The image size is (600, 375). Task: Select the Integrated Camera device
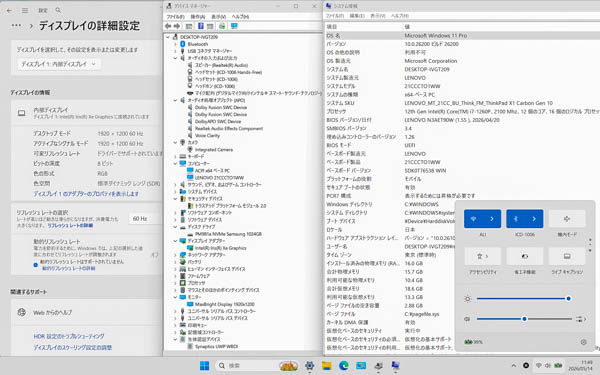click(213, 150)
